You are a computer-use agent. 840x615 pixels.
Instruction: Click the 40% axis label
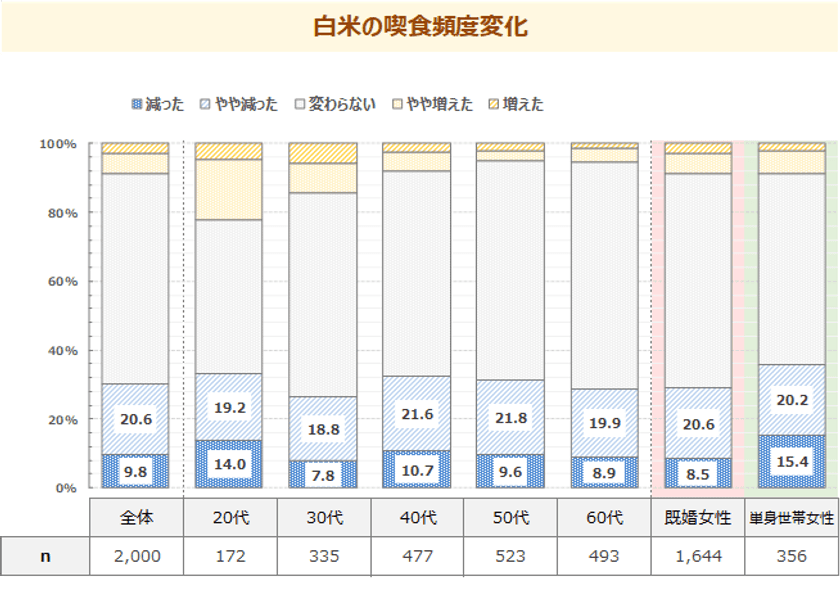(63, 351)
